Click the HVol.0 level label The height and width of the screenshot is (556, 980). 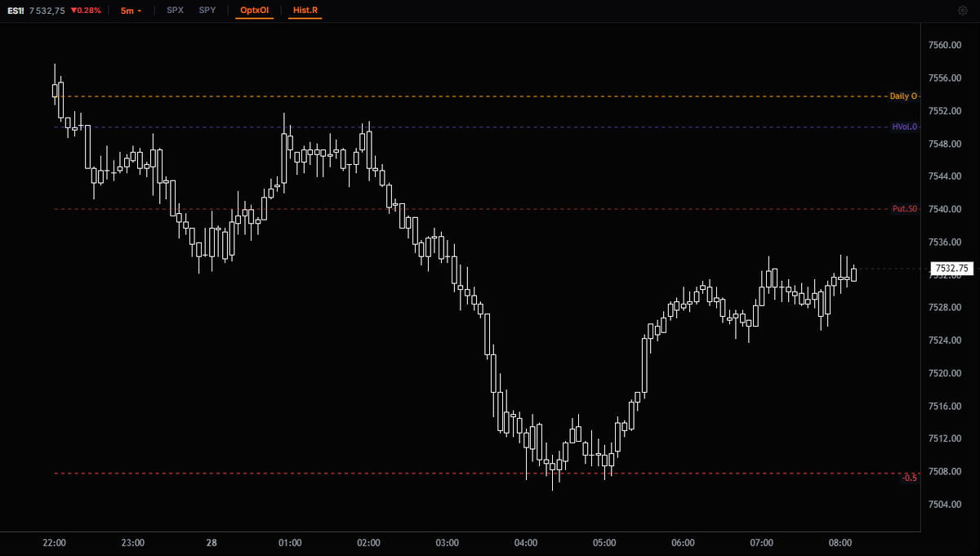[x=904, y=127]
